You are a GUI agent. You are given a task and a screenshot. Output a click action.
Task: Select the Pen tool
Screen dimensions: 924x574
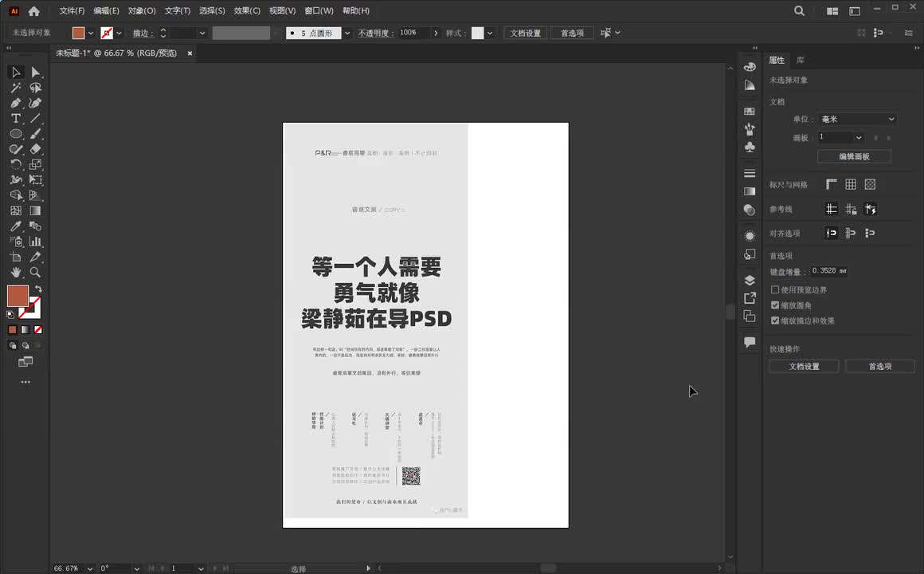point(16,103)
